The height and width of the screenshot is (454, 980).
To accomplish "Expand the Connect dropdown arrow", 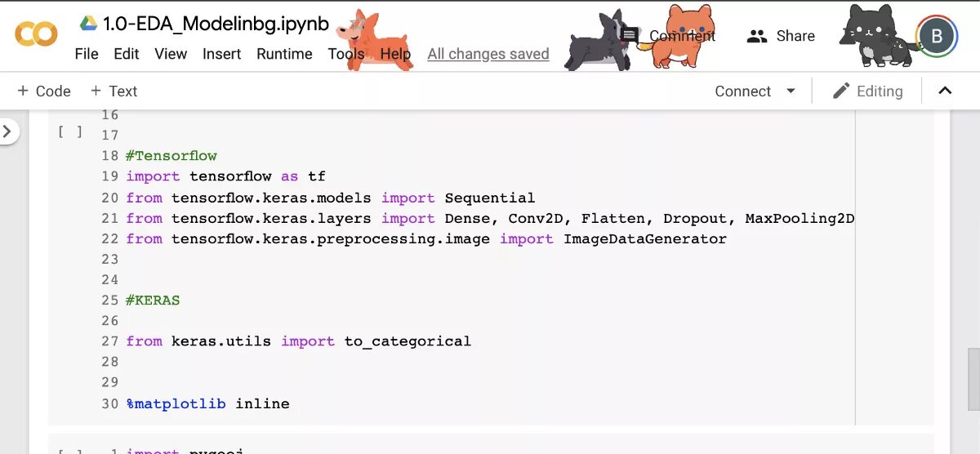I will click(791, 91).
